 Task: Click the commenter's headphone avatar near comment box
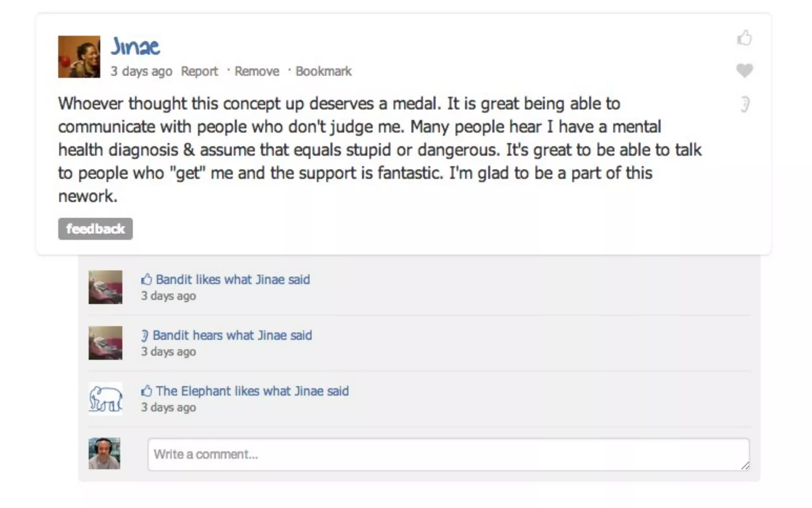(x=104, y=454)
